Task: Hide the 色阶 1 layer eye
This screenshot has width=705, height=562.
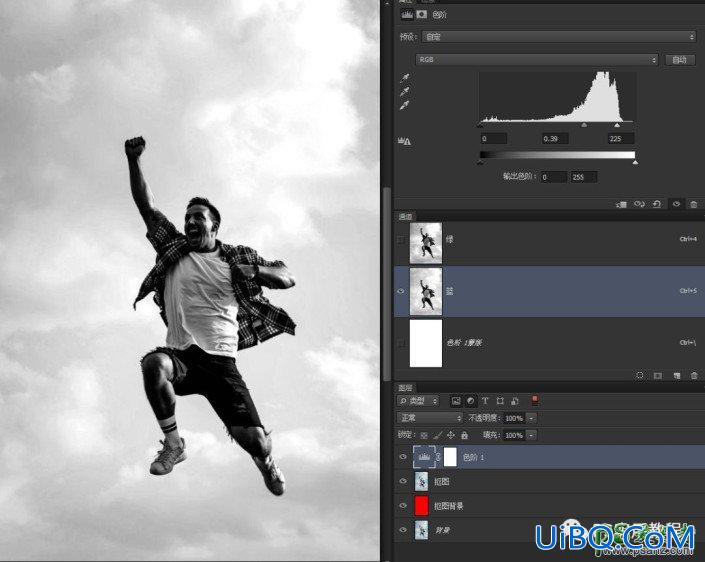Action: coord(403,457)
